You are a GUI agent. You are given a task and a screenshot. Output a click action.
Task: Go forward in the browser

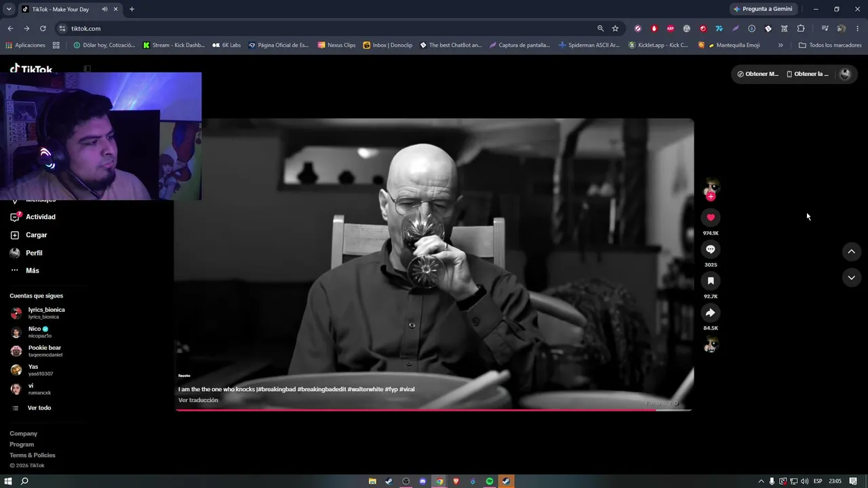coord(26,28)
